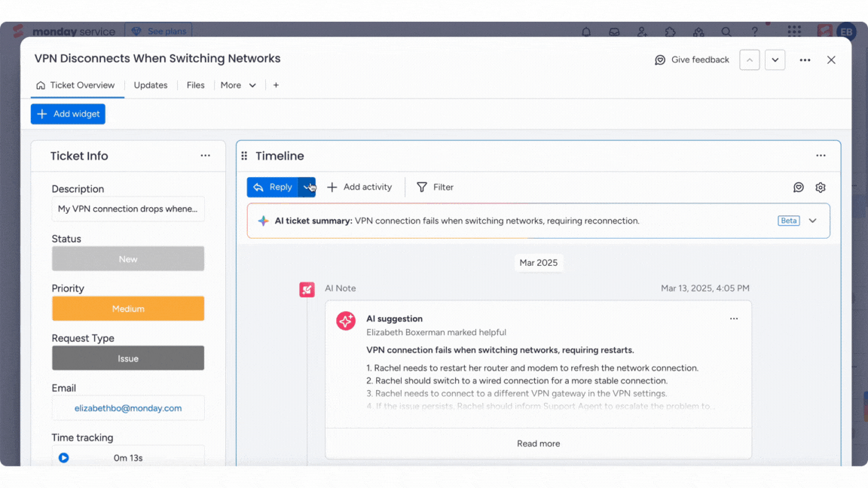This screenshot has height=488, width=868.
Task: Open the nine-dot apps grid menu
Action: (x=794, y=32)
